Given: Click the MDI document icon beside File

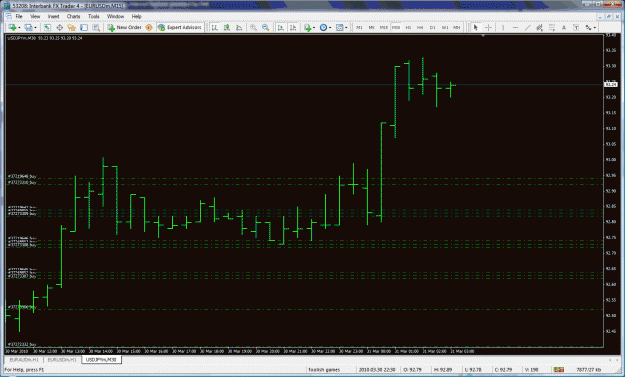Looking at the screenshot, I should tap(8, 16).
